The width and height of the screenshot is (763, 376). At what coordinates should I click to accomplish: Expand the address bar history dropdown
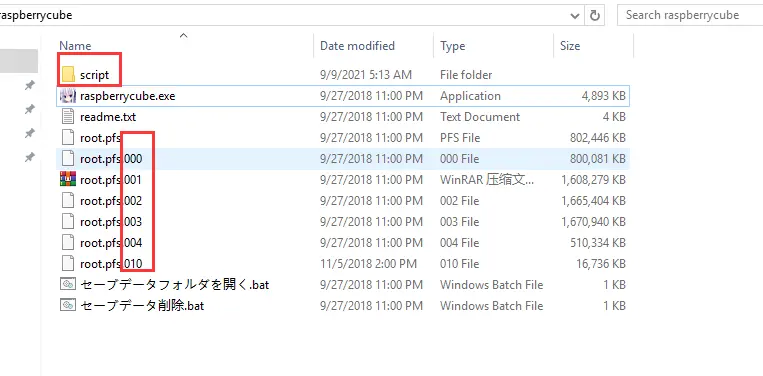click(x=575, y=16)
